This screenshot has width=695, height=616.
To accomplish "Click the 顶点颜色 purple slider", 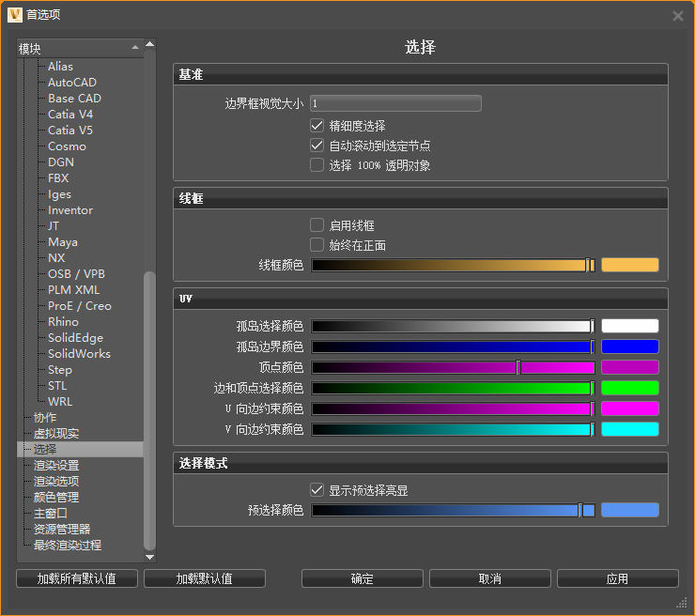I will [x=453, y=367].
